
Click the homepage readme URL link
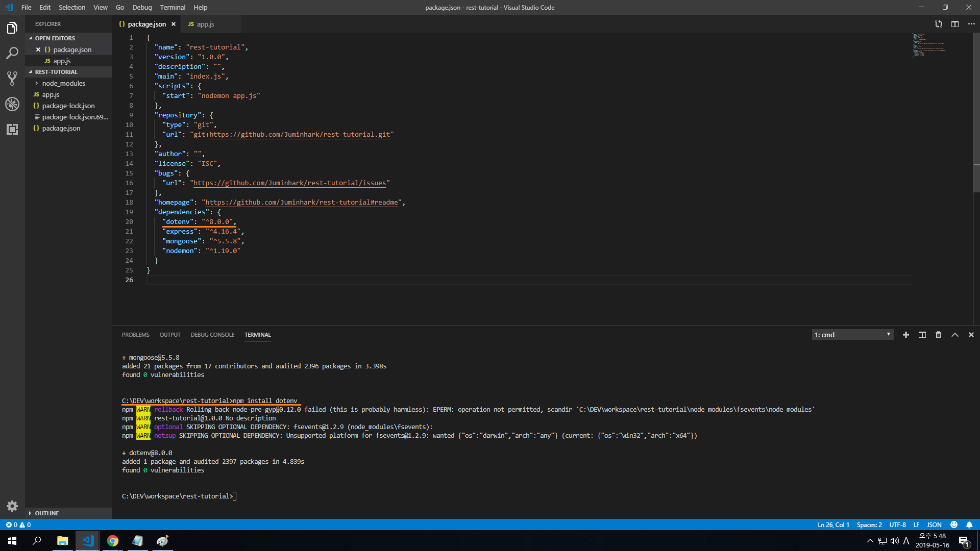click(x=302, y=203)
